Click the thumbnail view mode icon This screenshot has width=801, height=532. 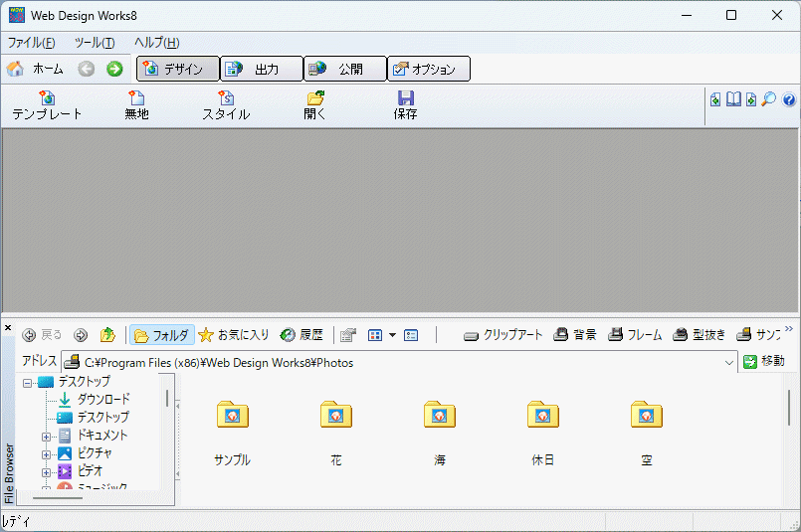point(375,335)
